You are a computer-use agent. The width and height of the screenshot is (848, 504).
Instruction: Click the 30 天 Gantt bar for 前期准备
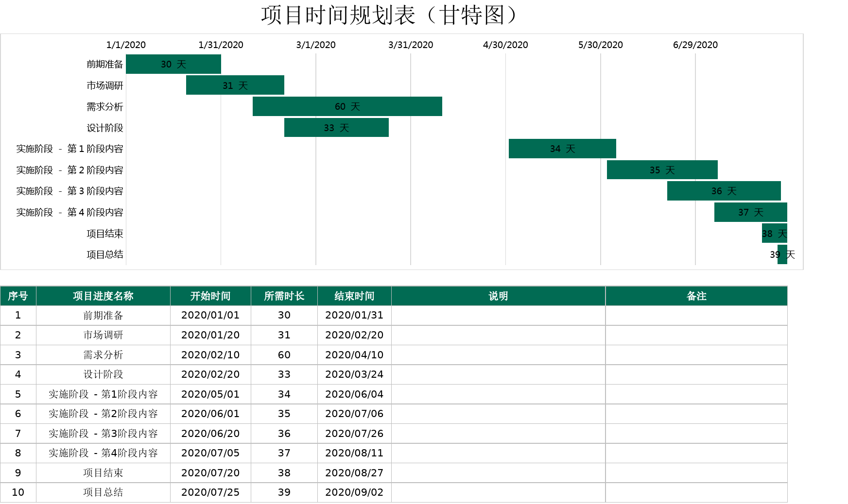173,64
